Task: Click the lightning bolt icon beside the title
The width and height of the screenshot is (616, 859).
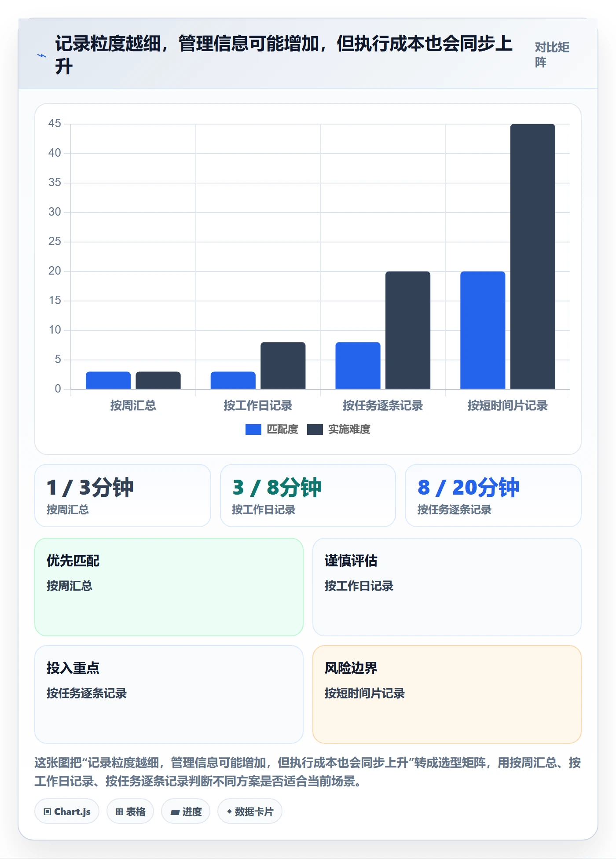Action: (x=42, y=55)
